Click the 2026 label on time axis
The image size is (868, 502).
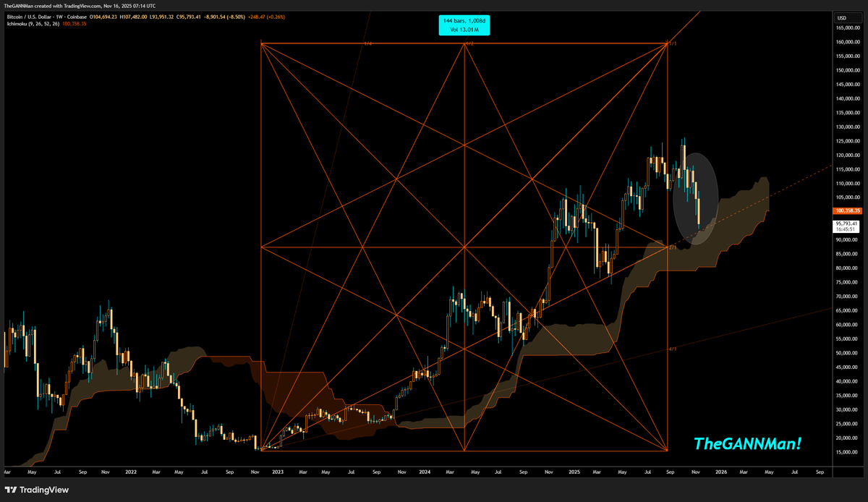(720, 472)
